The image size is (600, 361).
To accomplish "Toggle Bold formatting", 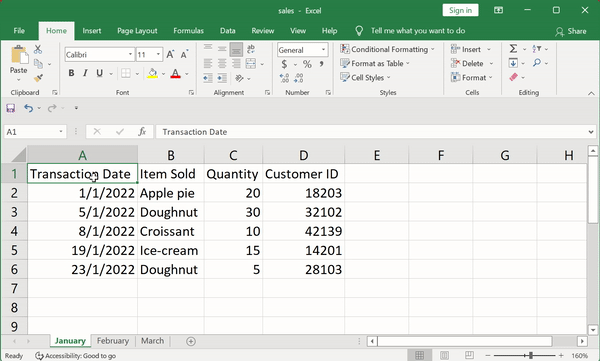I will 71,73.
